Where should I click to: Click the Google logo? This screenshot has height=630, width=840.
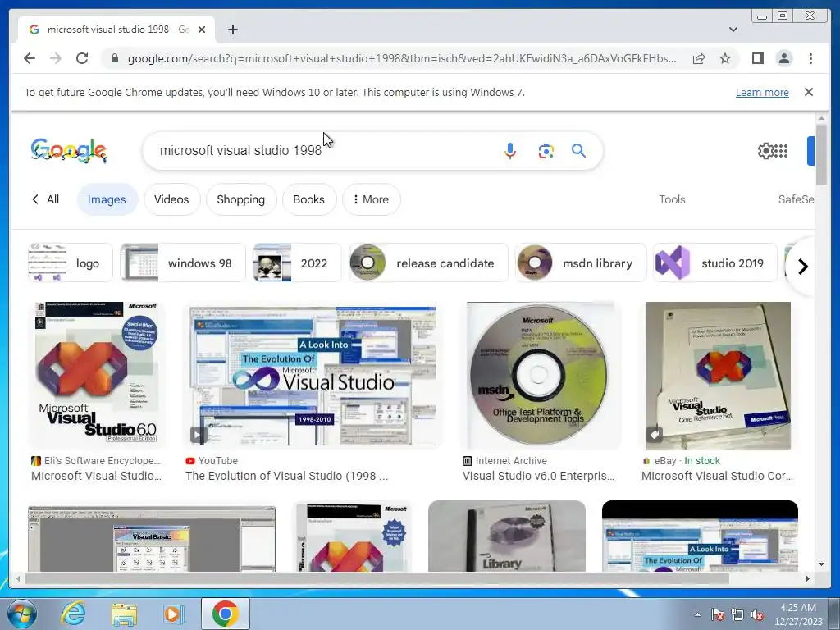click(69, 151)
